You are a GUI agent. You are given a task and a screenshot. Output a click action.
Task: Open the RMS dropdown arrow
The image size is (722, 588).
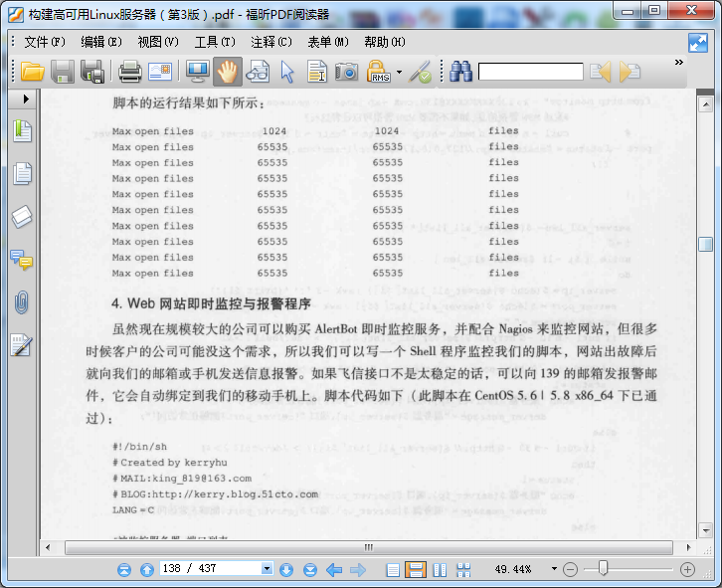click(399, 73)
